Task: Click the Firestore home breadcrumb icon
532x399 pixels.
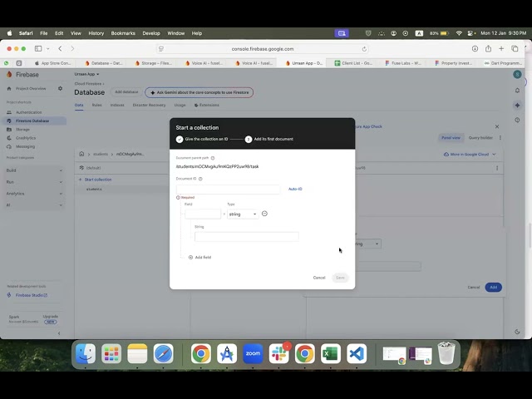Action: 81,154
